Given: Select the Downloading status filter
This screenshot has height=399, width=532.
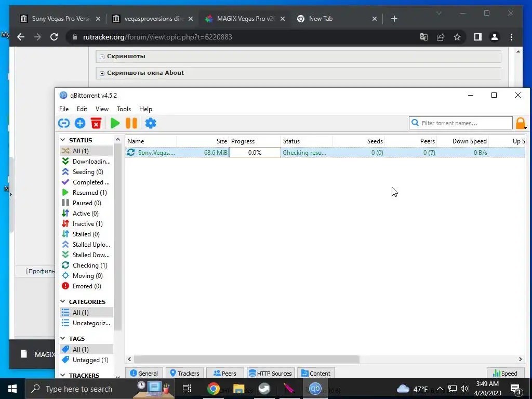Looking at the screenshot, I should click(87, 162).
